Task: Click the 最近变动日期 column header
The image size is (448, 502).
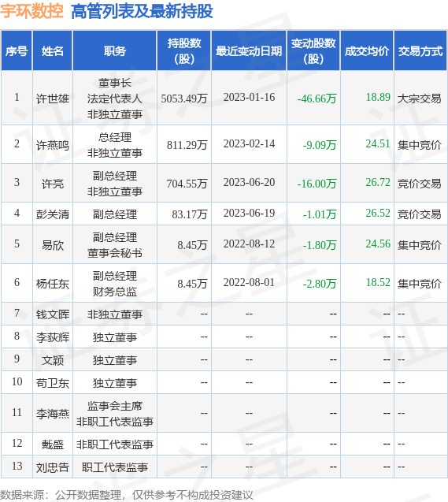Action: pos(249,51)
